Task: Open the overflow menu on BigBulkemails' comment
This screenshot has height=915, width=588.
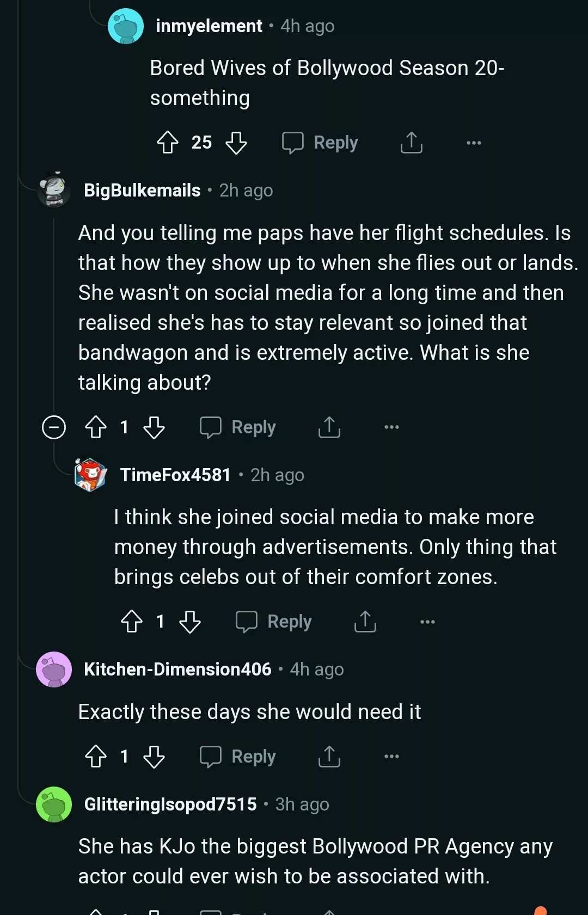Action: (392, 427)
